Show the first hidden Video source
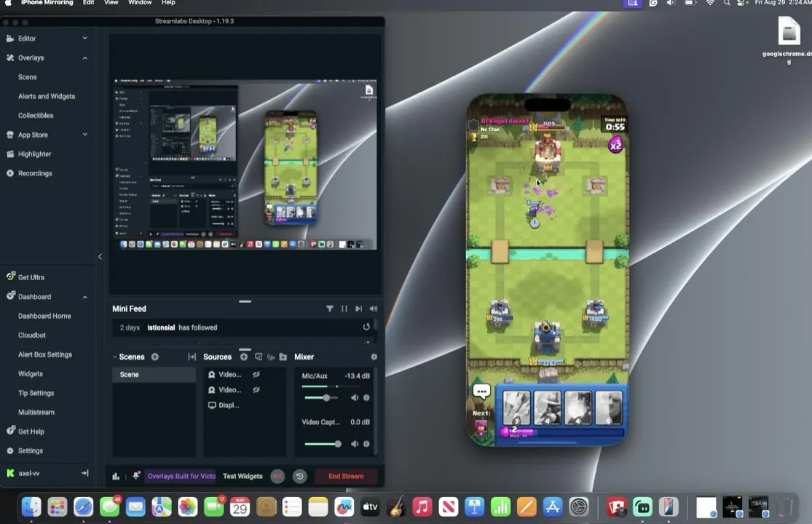This screenshot has height=524, width=812. (256, 375)
